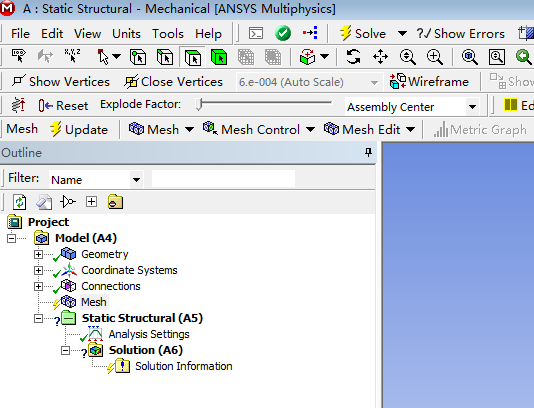Select the Project tree item
534x408 pixels.
click(x=48, y=222)
